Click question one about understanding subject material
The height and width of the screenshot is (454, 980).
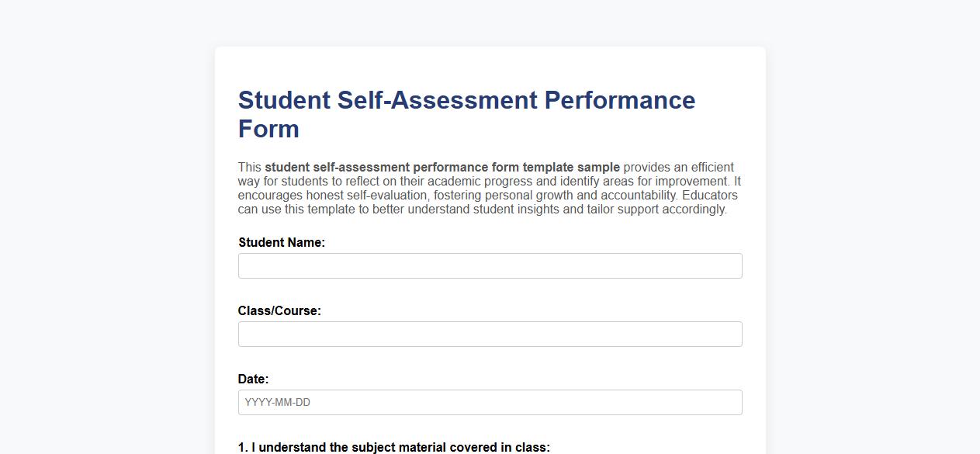tap(393, 446)
